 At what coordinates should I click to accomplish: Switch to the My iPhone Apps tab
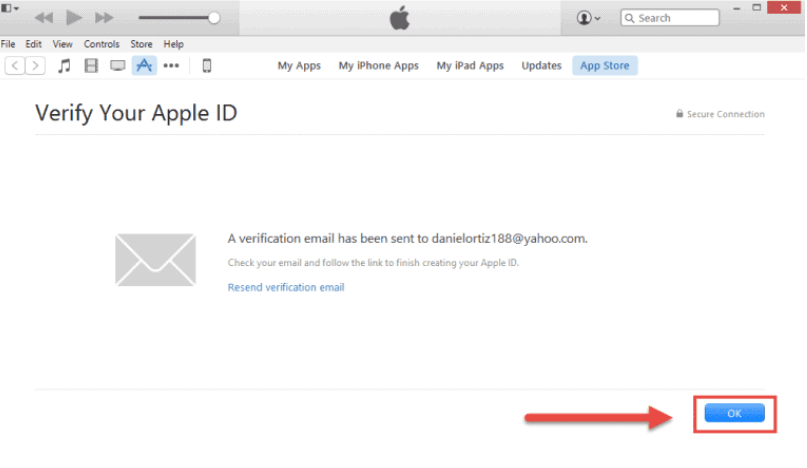[378, 66]
